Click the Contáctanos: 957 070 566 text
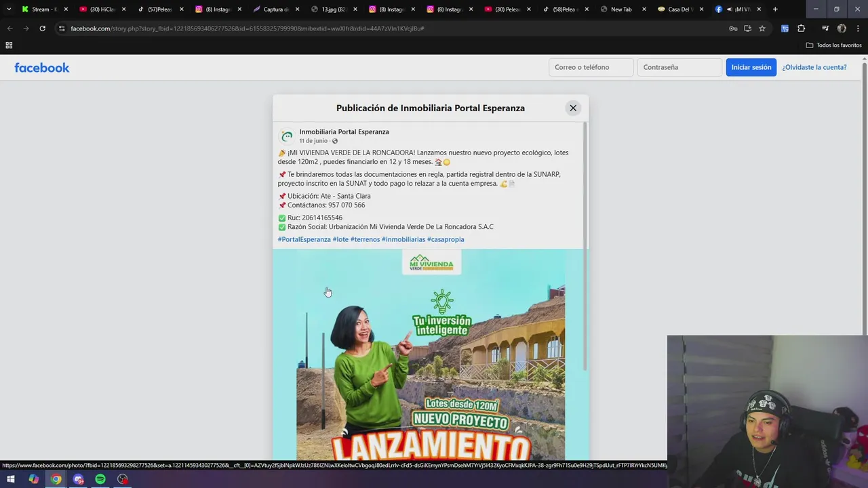This screenshot has width=868, height=488. [325, 205]
